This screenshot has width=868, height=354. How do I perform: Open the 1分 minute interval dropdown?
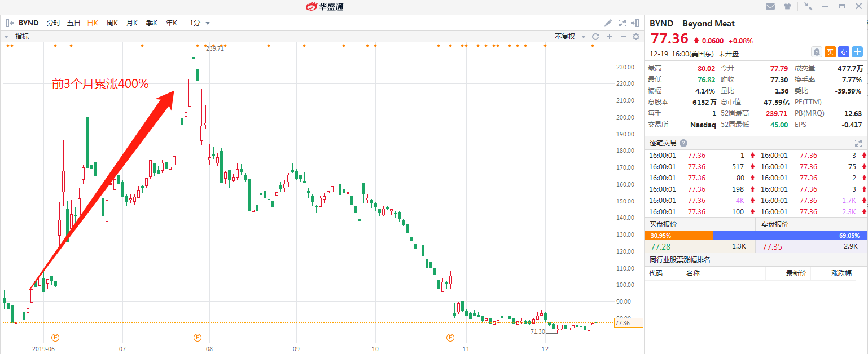pos(200,23)
